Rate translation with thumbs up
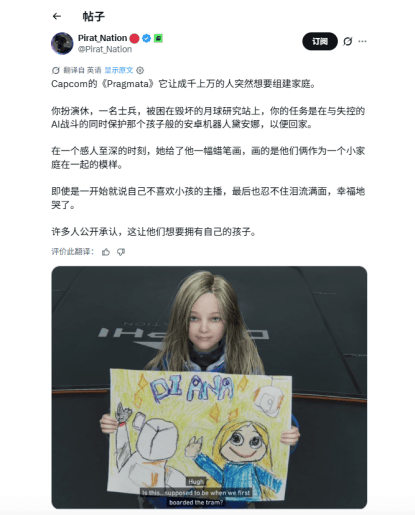Viewport: 415px width, 515px height. (106, 252)
